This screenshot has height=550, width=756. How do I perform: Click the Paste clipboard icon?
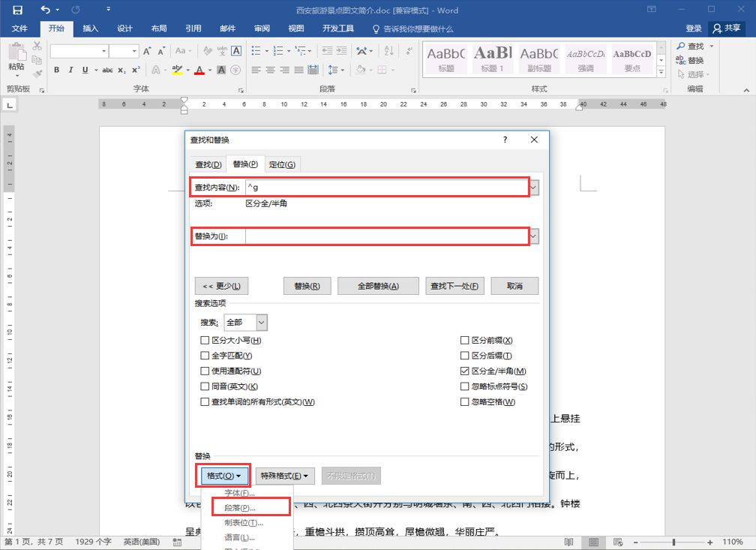(x=16, y=52)
